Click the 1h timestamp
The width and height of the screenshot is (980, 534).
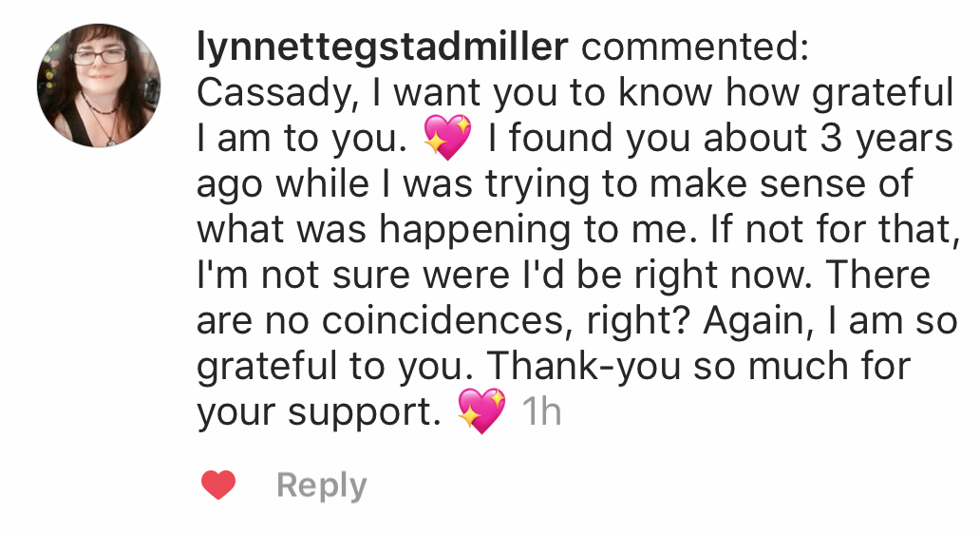pos(541,411)
